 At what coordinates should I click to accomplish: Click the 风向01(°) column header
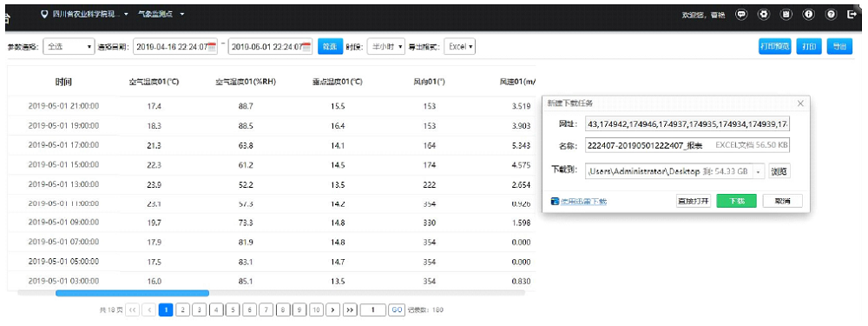click(x=430, y=82)
